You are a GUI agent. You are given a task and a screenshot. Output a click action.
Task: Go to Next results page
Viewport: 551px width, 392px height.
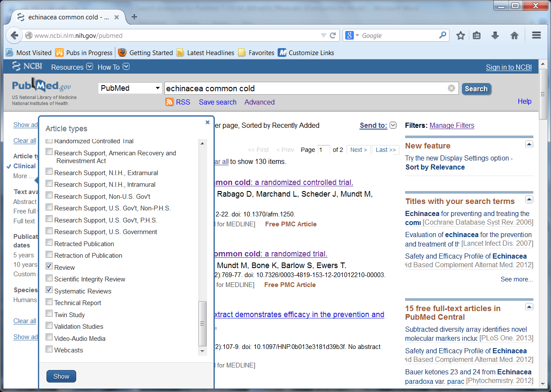359,150
